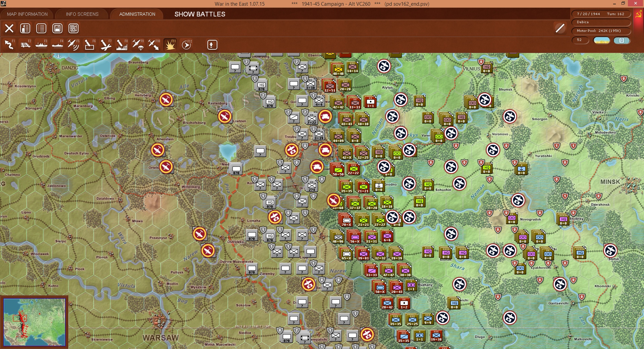644x349 pixels.
Task: Click the Debica location field
Action: [601, 22]
